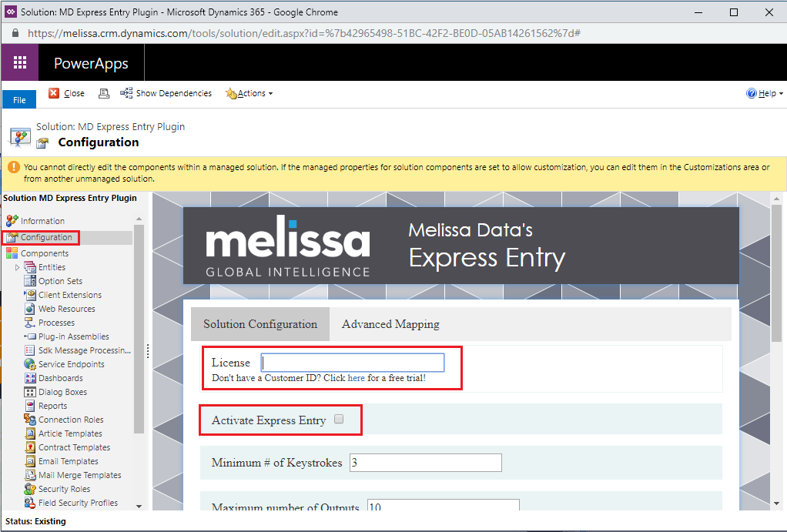Open the Help dropdown menu
The width and height of the screenshot is (787, 532).
765,93
